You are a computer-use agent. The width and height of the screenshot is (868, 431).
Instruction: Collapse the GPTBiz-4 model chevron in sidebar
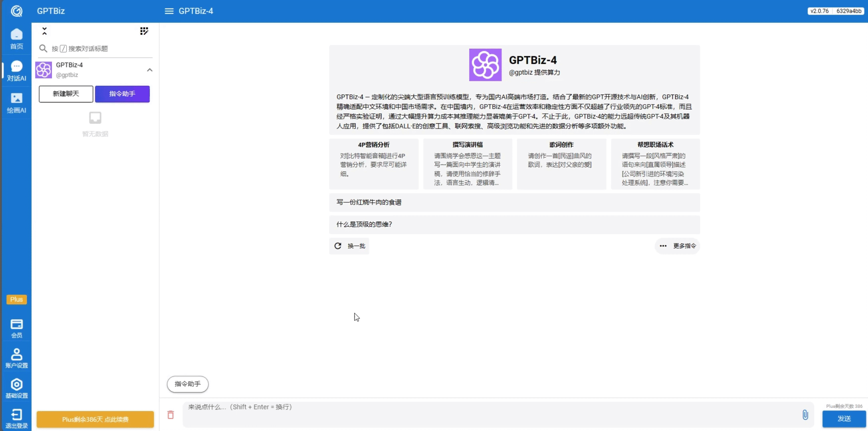click(150, 70)
